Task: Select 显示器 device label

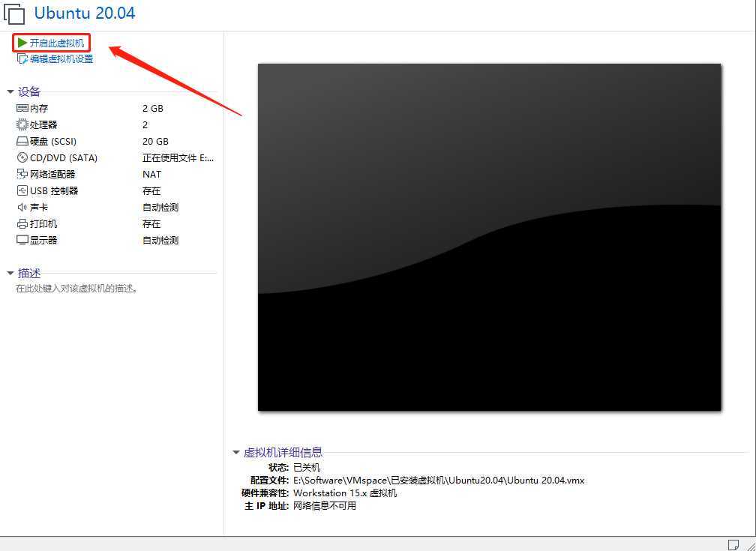Action: [x=43, y=240]
